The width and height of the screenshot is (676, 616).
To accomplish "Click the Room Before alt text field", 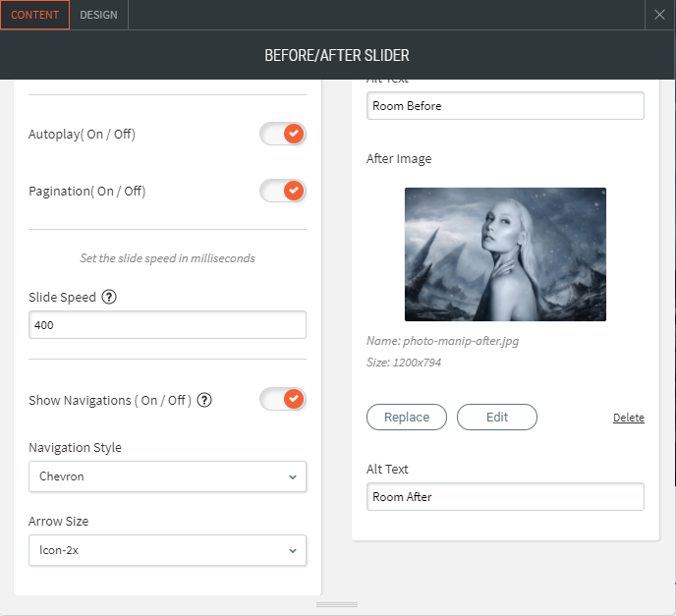I will (505, 106).
